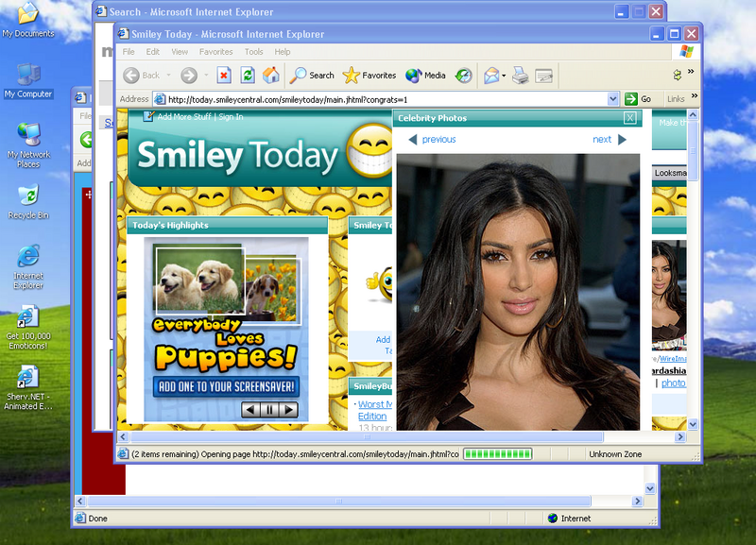
Task: Open the address bar dropdown arrow
Action: (612, 99)
